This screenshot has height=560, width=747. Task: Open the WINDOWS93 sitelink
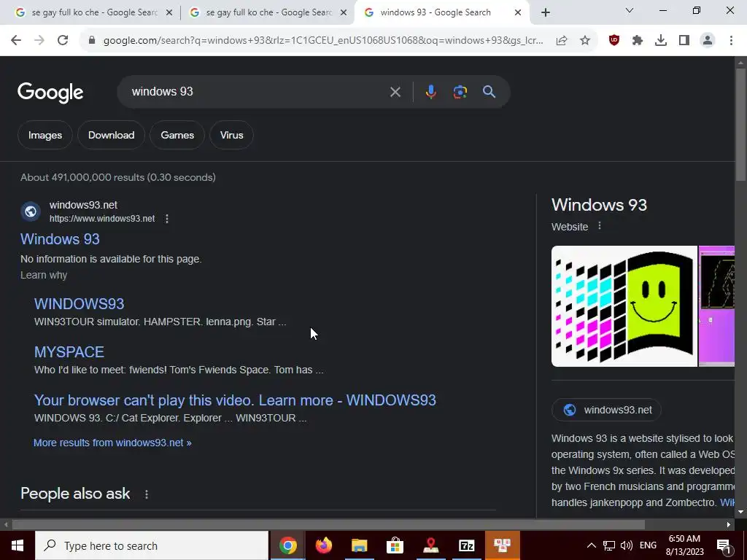click(79, 304)
